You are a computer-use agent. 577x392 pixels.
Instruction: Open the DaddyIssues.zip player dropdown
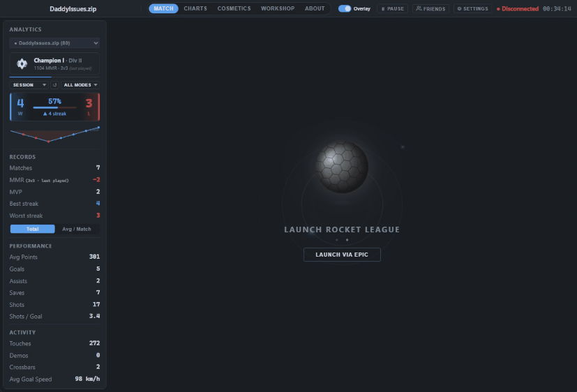click(54, 43)
